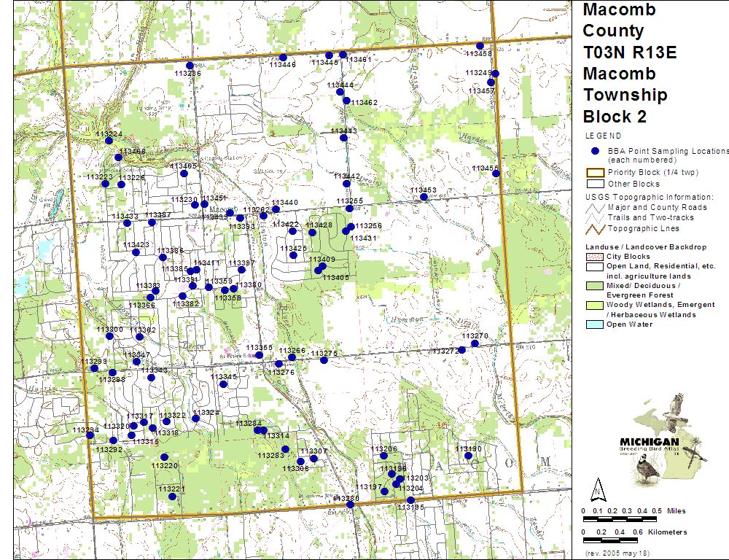Click the City Blocks legend swatch
Screen dimensions: 729x560
click(595, 257)
